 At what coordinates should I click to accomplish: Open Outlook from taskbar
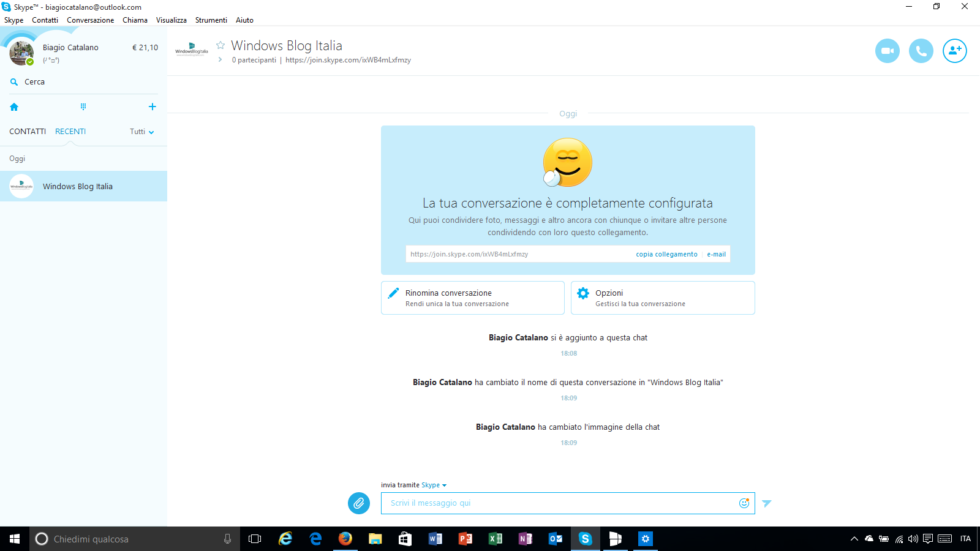tap(556, 539)
